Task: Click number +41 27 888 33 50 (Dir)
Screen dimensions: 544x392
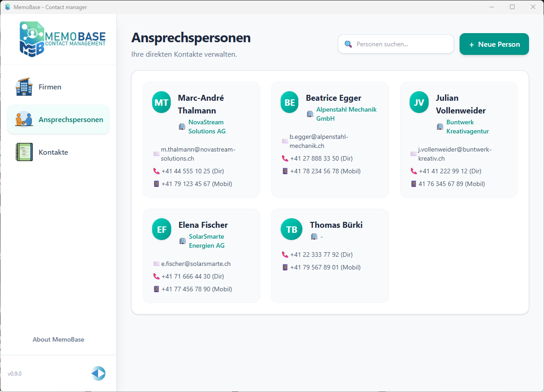Action: [321, 158]
